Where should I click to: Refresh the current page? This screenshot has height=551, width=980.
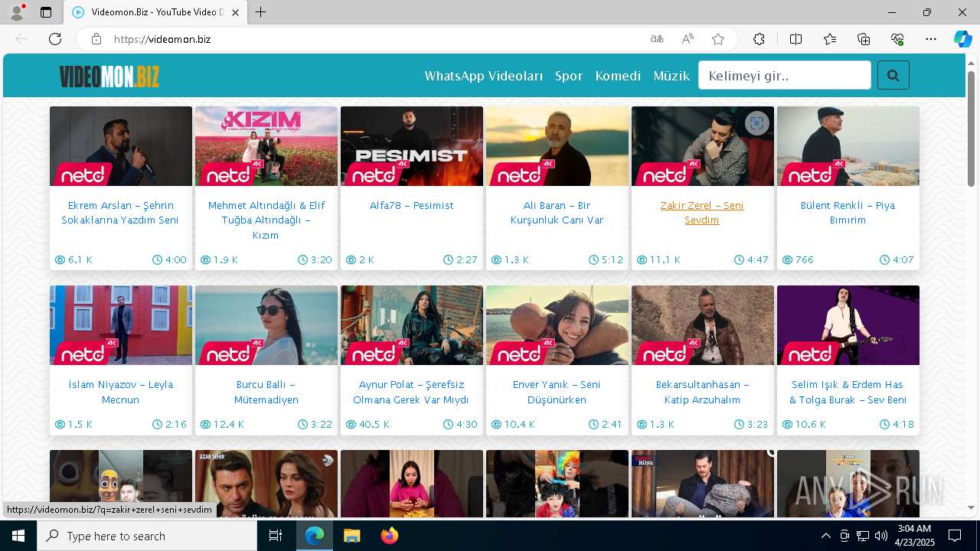point(55,39)
